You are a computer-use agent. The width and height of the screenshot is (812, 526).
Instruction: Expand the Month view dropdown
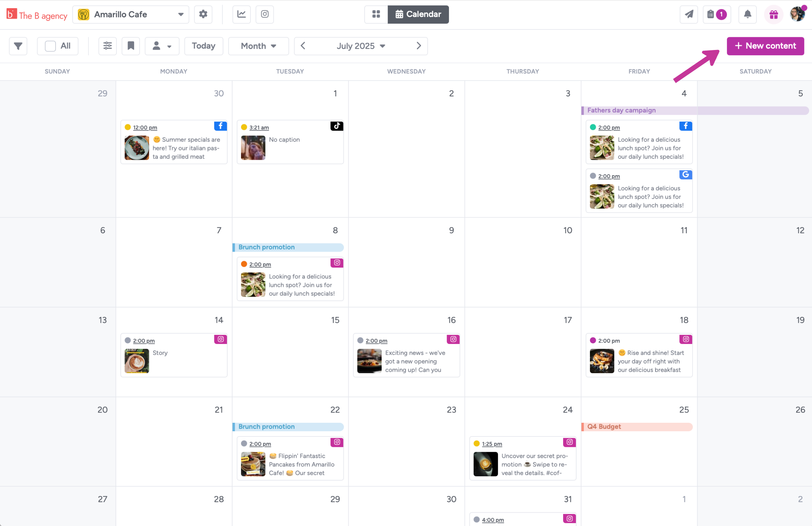[258, 46]
